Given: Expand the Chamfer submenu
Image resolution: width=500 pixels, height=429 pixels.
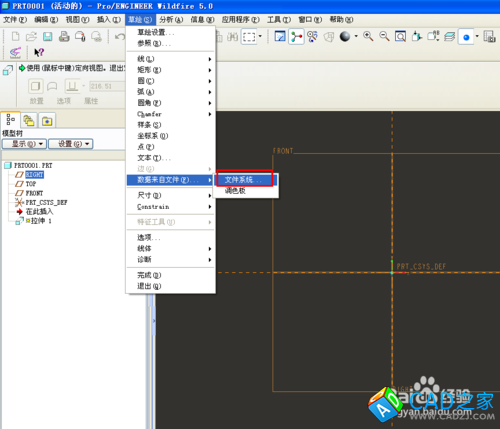Looking at the screenshot, I should [x=170, y=114].
